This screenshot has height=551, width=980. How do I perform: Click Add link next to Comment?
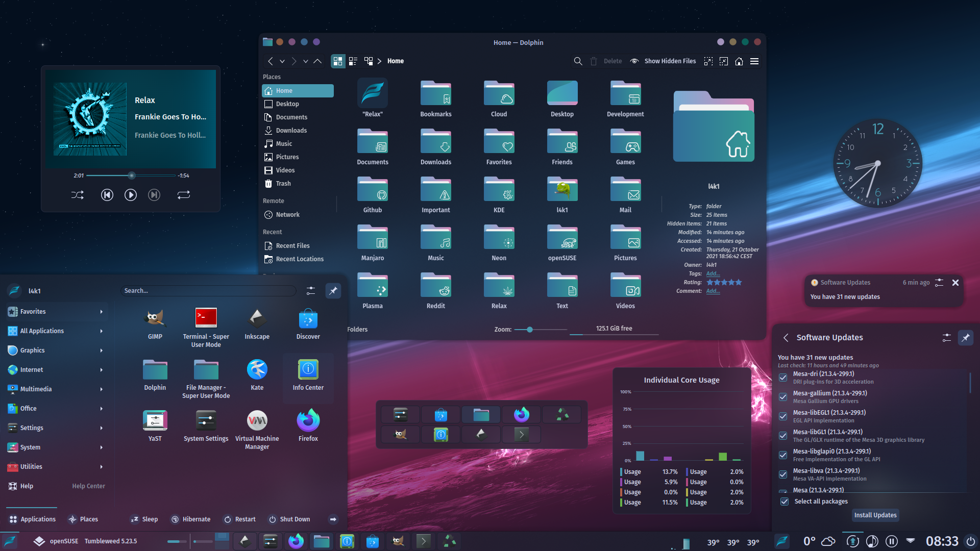point(713,291)
